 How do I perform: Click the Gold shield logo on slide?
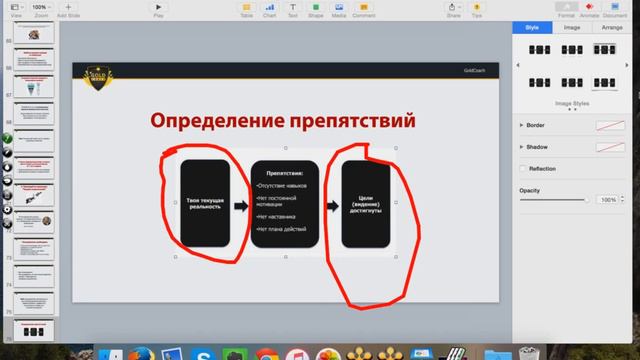click(x=98, y=78)
